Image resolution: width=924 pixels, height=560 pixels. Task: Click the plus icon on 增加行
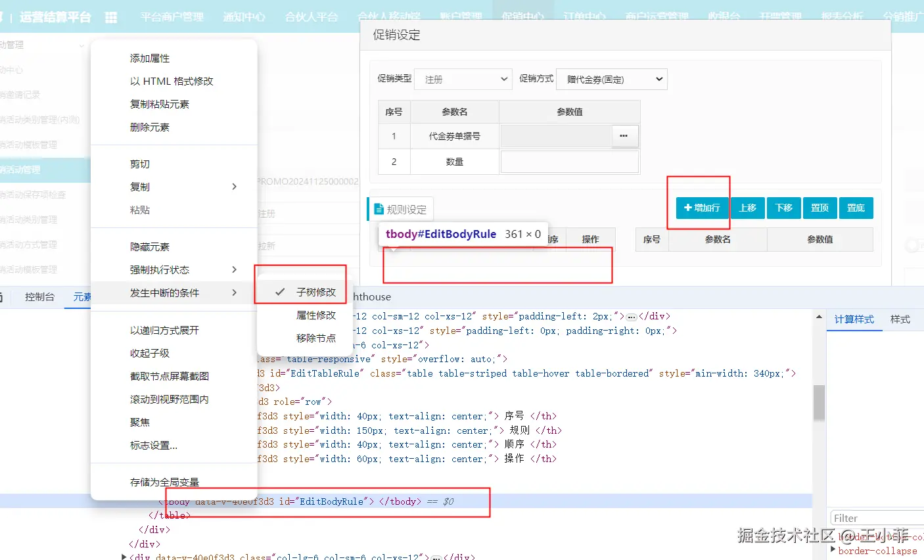click(688, 208)
